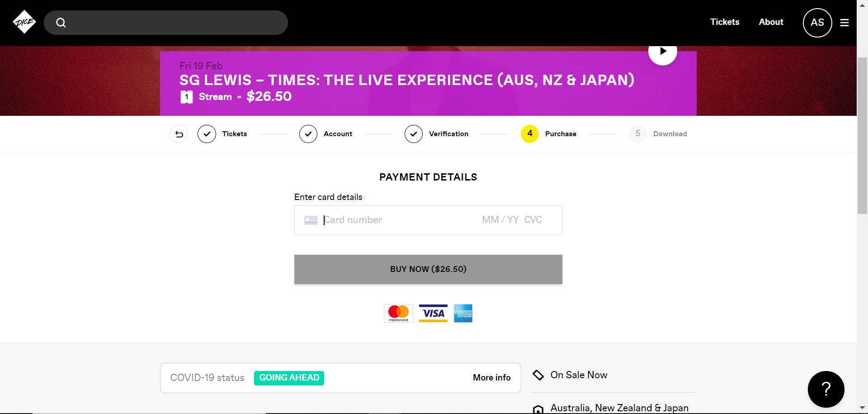The image size is (868, 414).
Task: Go to the Account step
Action: pyautogui.click(x=308, y=134)
